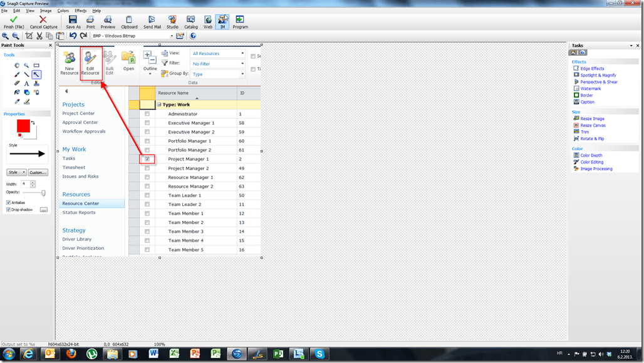Screen dimensions: 644x363
Task: Pick the Crop tool in the toolbar
Action: click(x=29, y=36)
